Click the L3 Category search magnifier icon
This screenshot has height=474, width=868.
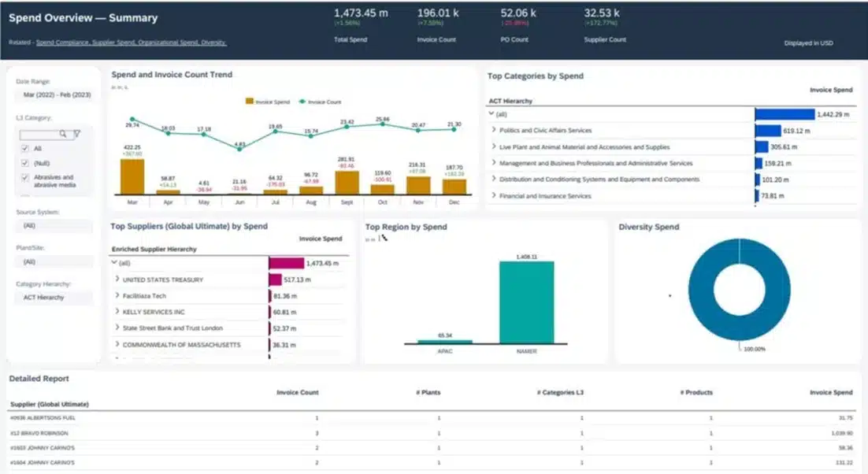[x=63, y=134]
